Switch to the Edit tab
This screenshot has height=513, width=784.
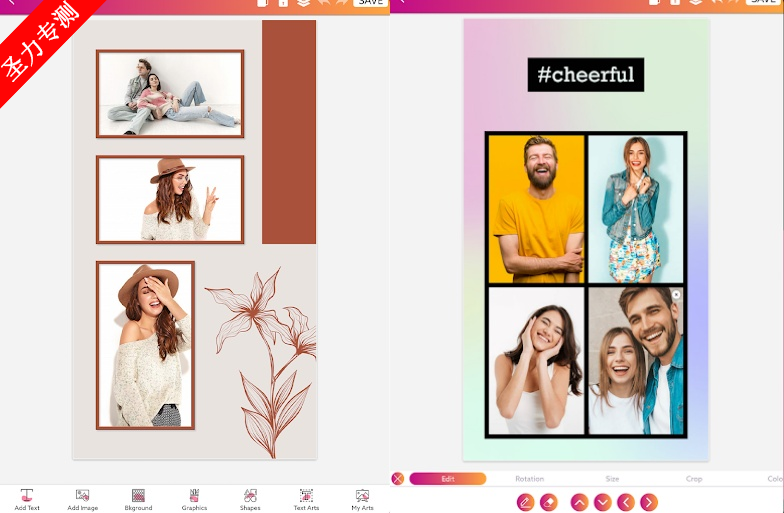coord(448,479)
